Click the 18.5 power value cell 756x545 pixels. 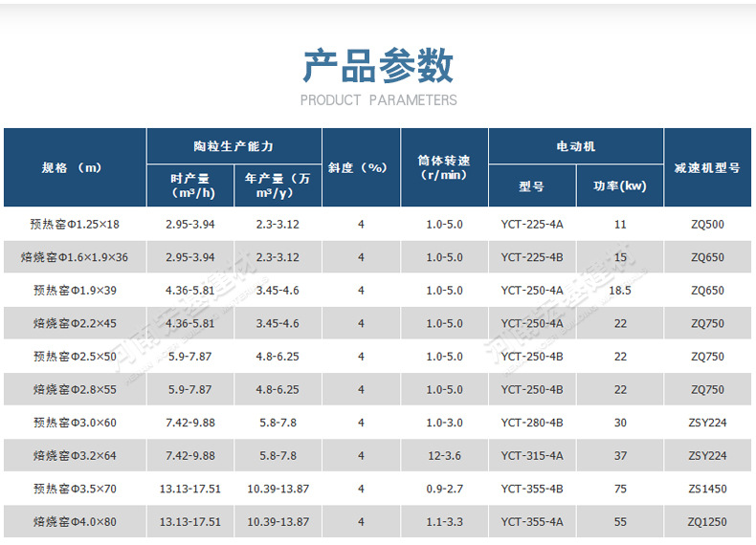tap(619, 290)
